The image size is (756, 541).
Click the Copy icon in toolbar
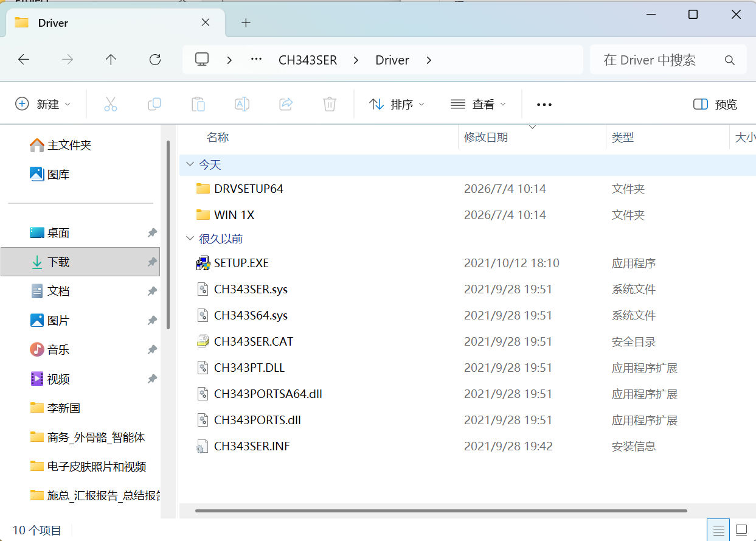click(154, 104)
